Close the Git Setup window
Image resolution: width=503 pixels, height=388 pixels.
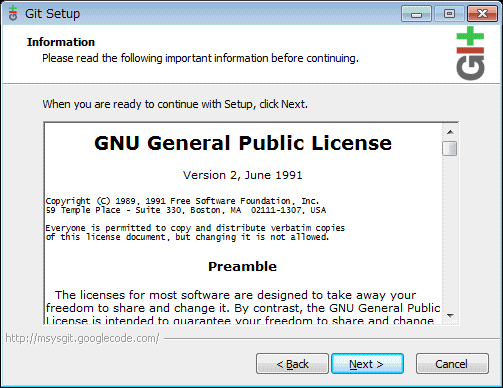[x=482, y=14]
